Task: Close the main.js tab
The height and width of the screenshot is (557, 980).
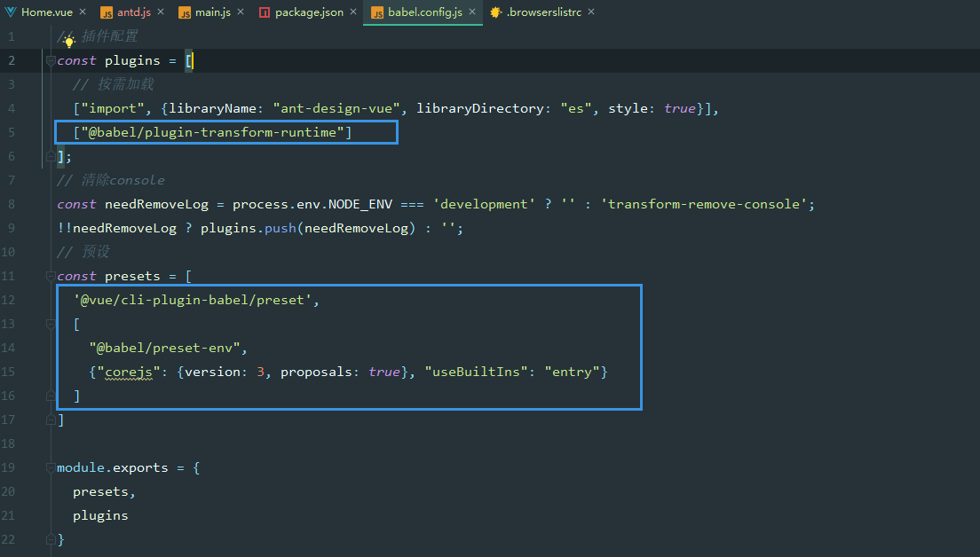Action: (x=241, y=12)
